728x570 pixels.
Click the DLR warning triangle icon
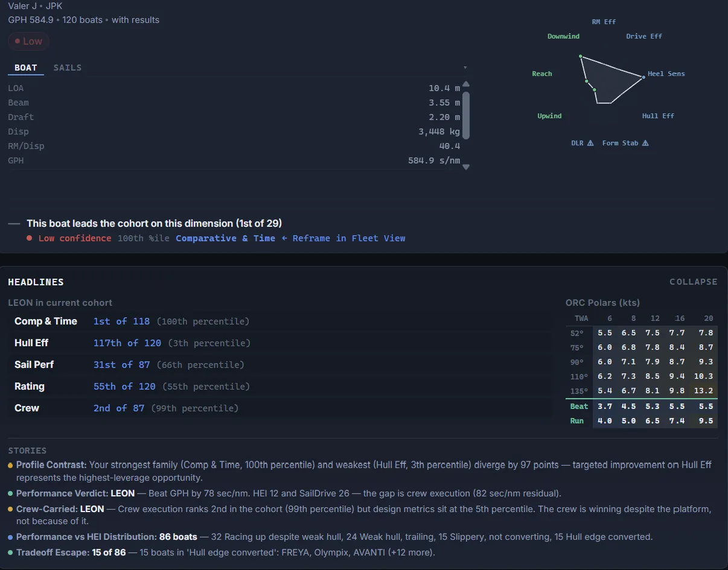(x=590, y=143)
